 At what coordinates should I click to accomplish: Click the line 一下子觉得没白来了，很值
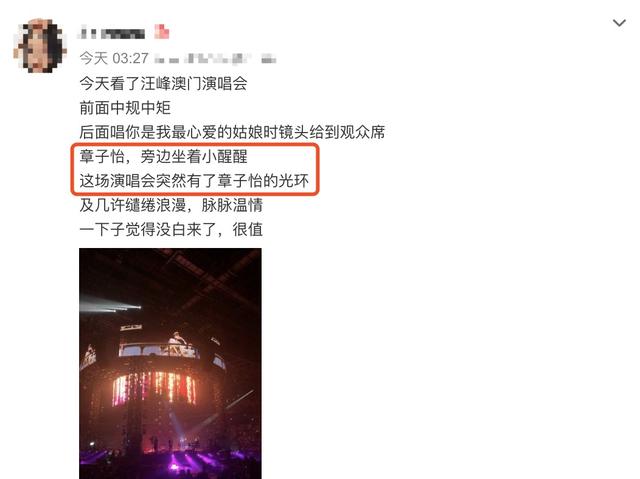click(171, 229)
